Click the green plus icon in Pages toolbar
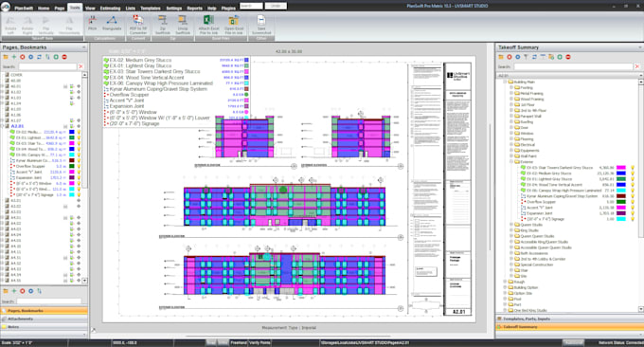 pyautogui.click(x=14, y=57)
